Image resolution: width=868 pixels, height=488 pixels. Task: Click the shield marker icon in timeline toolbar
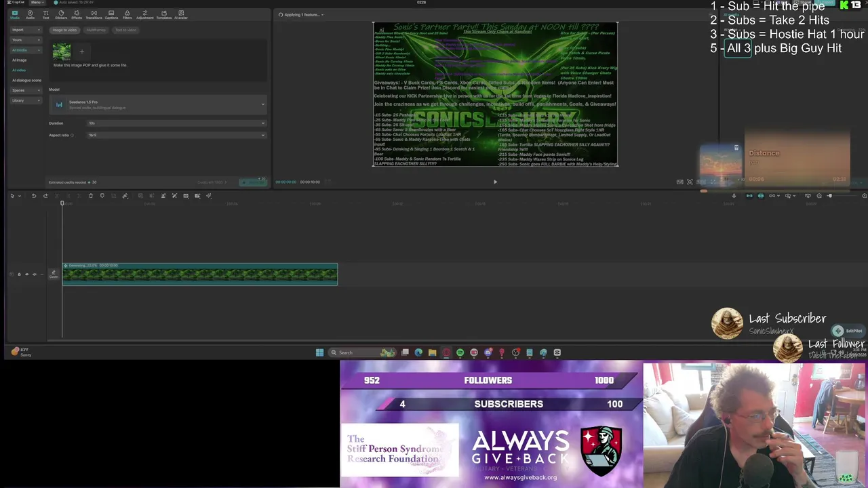(x=102, y=196)
